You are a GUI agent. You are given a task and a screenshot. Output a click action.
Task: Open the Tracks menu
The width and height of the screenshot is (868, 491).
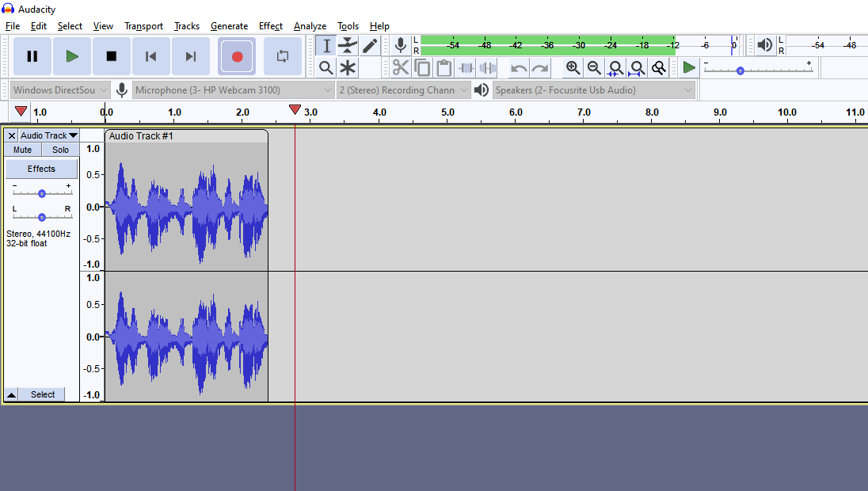[187, 26]
